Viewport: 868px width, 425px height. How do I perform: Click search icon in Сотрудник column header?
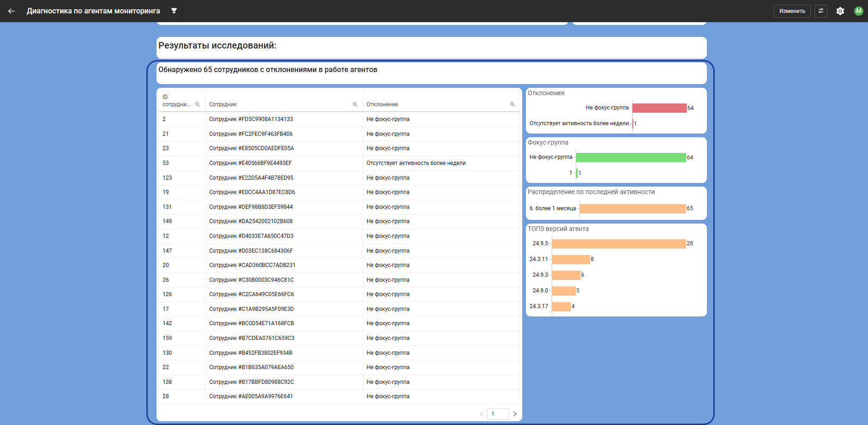coord(355,104)
